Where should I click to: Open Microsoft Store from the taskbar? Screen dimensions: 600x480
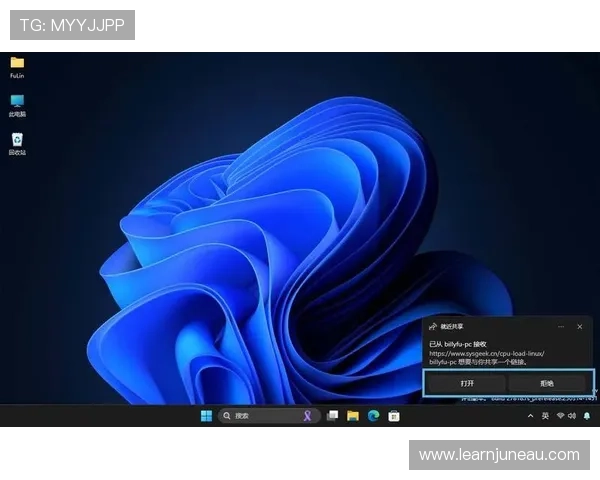pyautogui.click(x=394, y=416)
